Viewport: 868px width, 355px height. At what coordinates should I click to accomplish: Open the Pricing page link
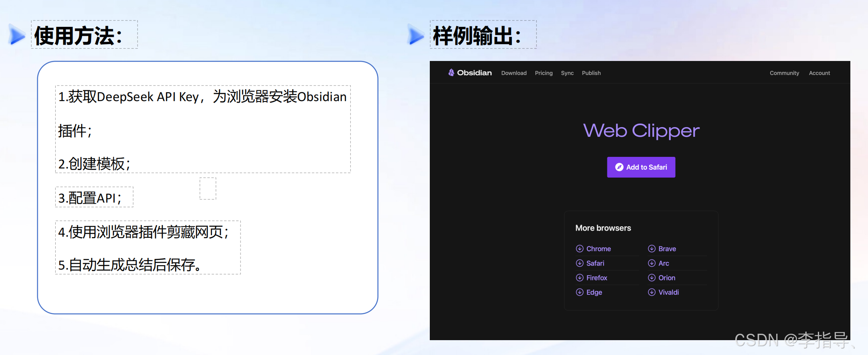coord(544,73)
